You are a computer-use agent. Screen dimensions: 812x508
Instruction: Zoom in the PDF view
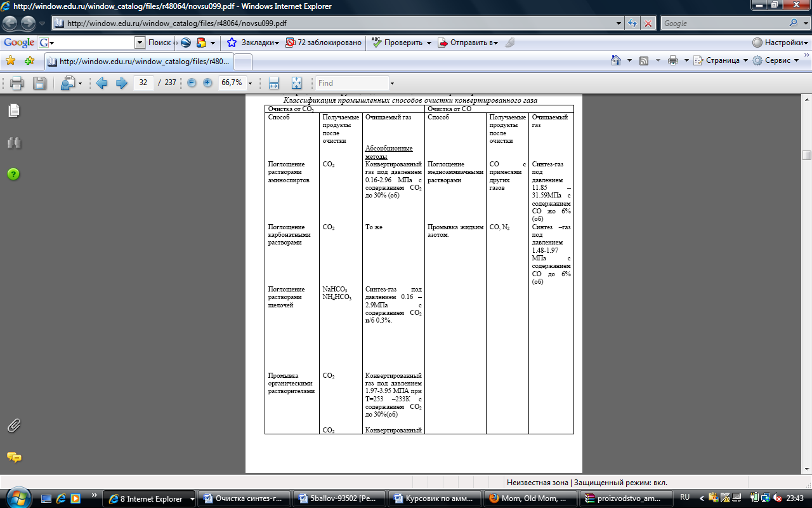tap(207, 83)
